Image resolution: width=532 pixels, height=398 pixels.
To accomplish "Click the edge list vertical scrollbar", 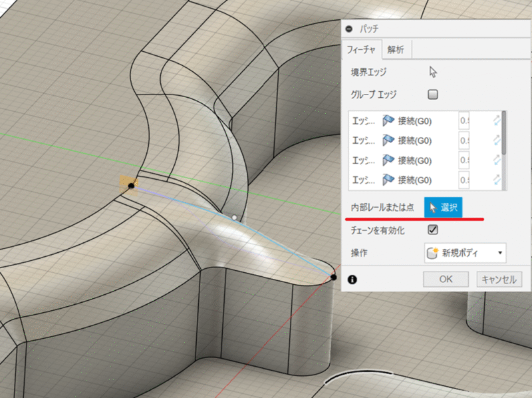I will (x=504, y=133).
